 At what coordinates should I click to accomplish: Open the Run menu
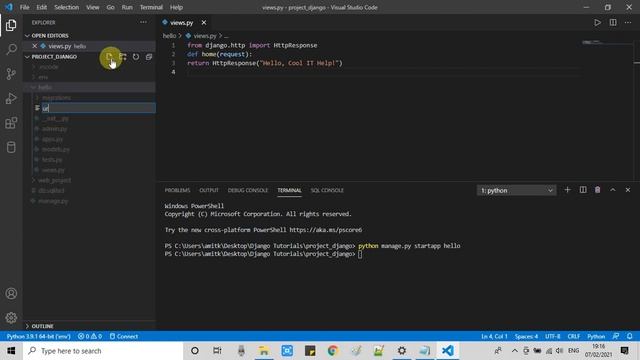point(127,7)
